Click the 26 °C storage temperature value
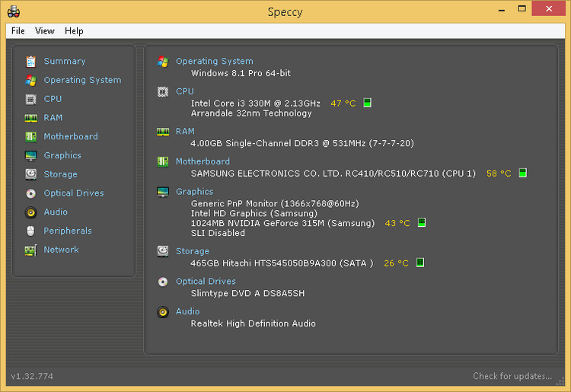Screen dimensions: 571x392 pos(396,263)
